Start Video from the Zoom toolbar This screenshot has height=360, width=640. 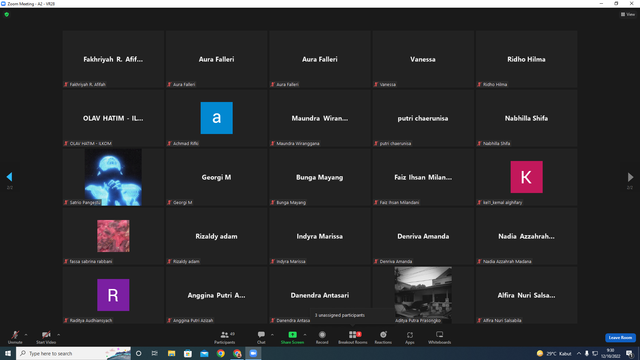pyautogui.click(x=46, y=337)
